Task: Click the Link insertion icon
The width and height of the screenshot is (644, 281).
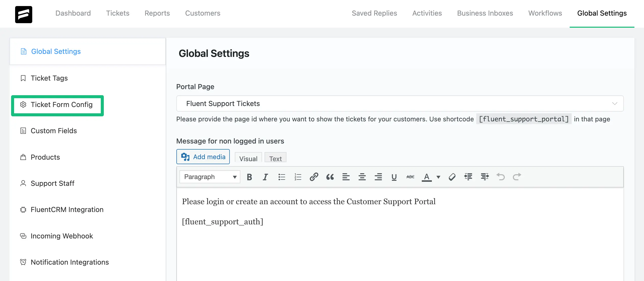Action: tap(313, 177)
